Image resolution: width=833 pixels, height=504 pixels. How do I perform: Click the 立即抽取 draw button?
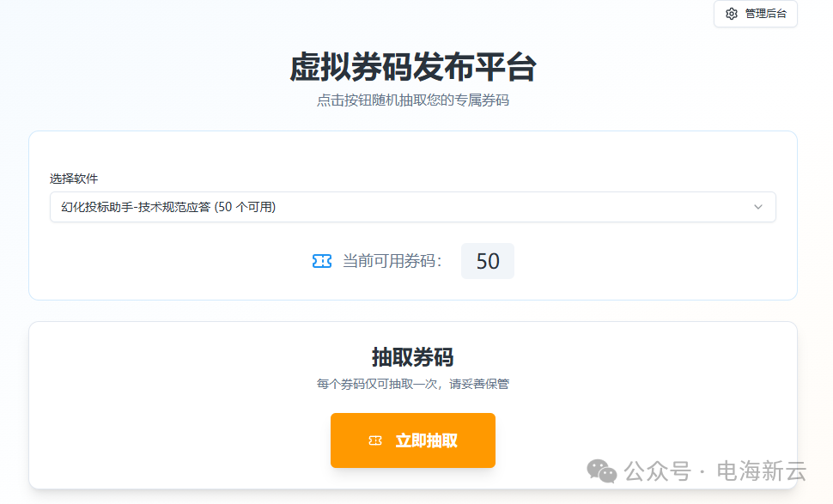point(412,440)
